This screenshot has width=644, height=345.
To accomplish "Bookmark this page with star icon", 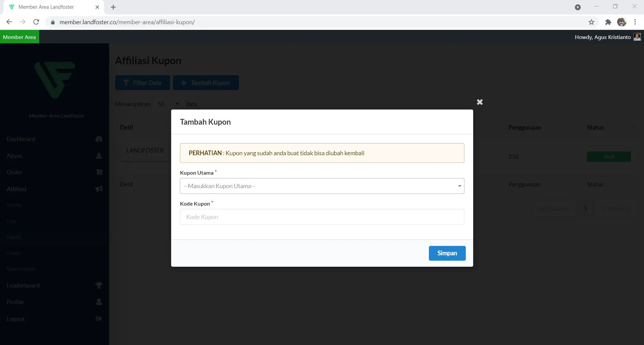I will pos(591,22).
